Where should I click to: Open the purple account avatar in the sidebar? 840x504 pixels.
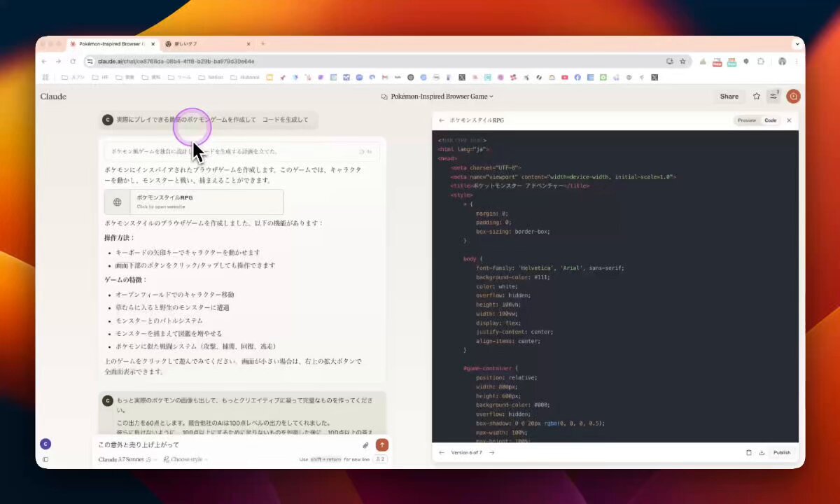coord(45,444)
